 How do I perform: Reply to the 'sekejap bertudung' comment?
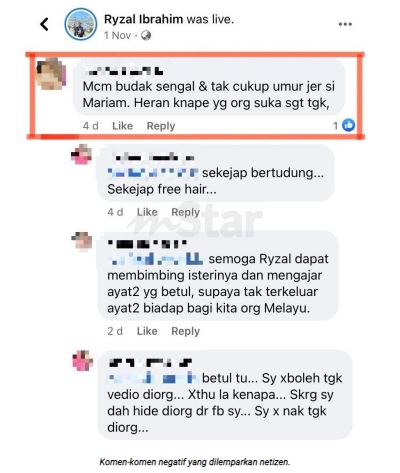[185, 212]
